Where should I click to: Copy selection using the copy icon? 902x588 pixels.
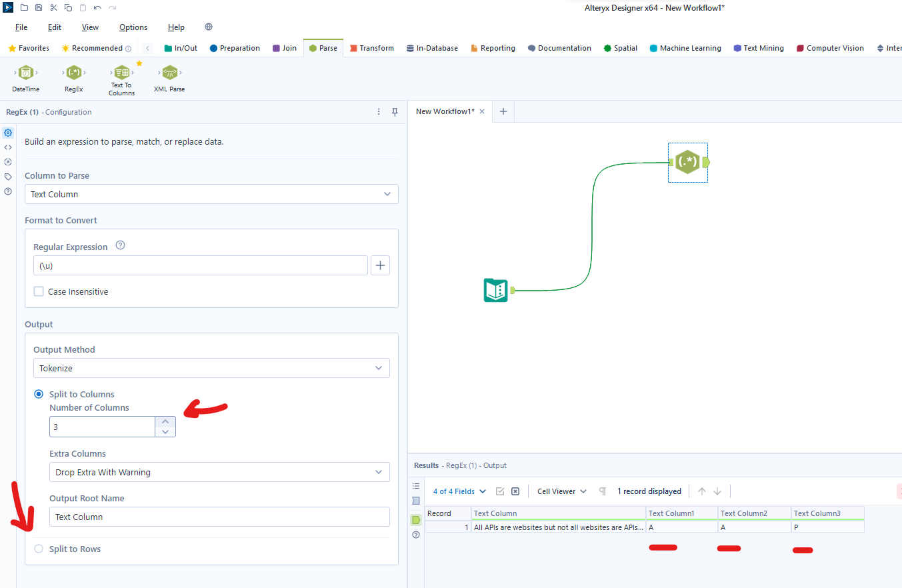click(x=68, y=7)
